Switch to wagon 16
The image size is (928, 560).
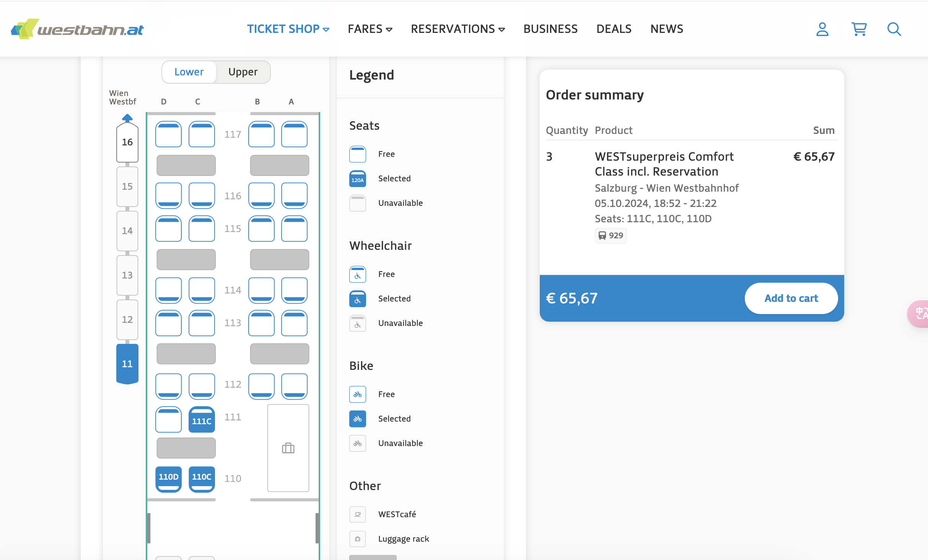[x=127, y=142]
